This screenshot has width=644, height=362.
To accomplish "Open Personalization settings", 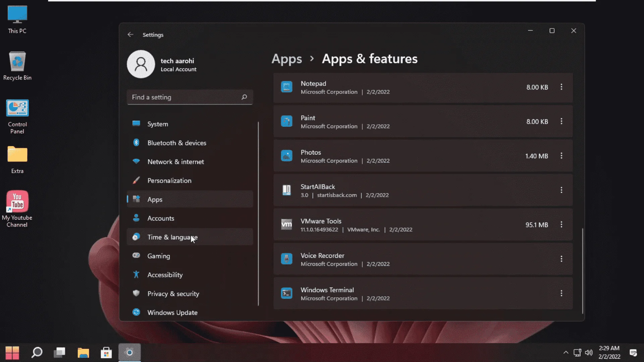I will [x=190, y=180].
